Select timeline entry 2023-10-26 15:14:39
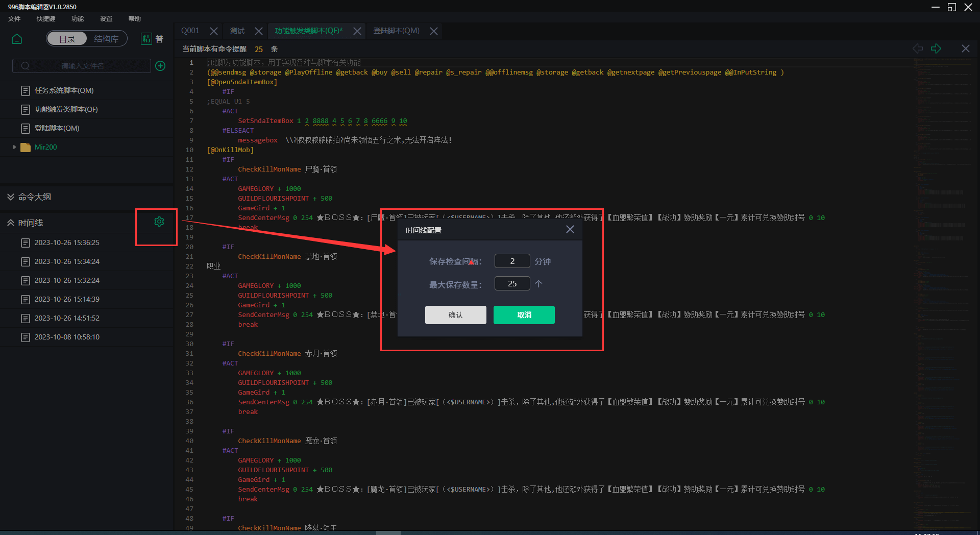The image size is (980, 535). pyautogui.click(x=67, y=299)
